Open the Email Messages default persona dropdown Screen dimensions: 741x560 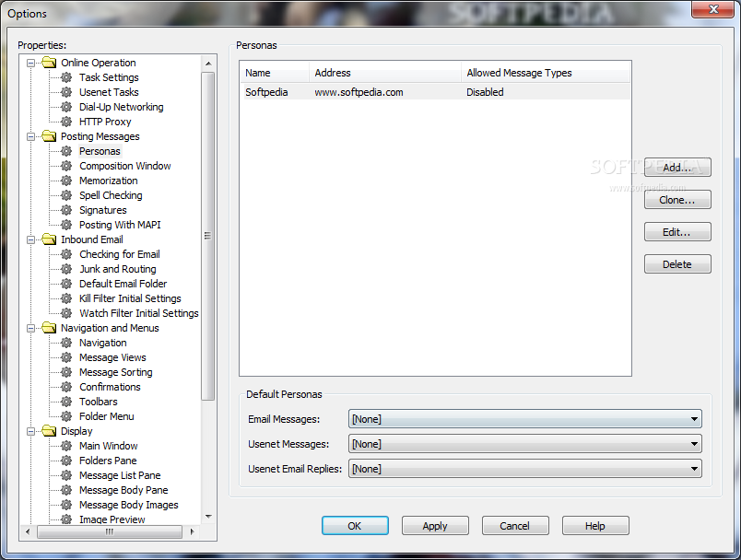[525, 419]
